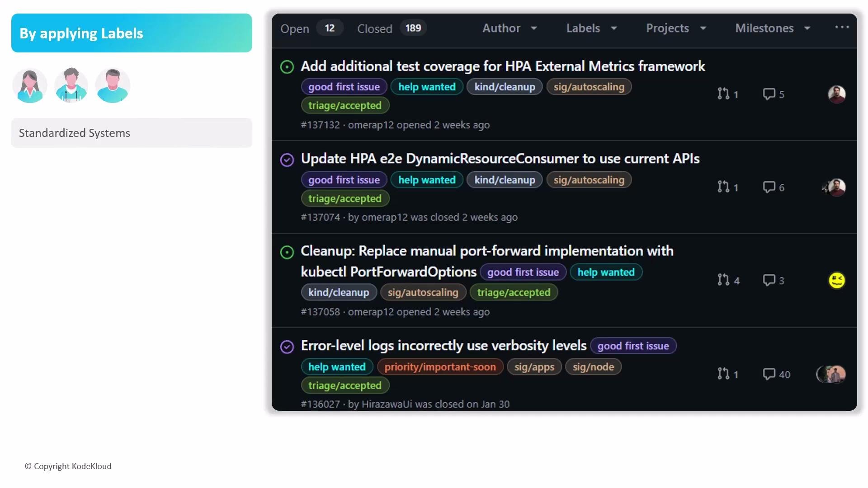Open issue 'Error-level logs incorrectly use verbosity levels'
The width and height of the screenshot is (868, 488).
(443, 346)
